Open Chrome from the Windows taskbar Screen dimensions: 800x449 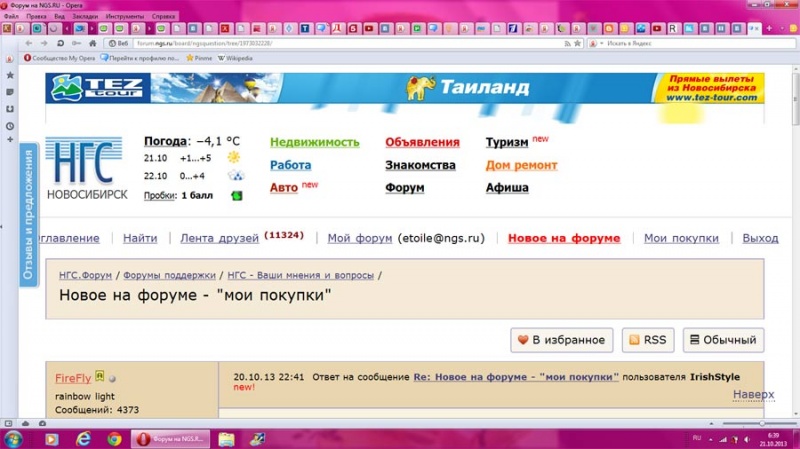(115, 438)
